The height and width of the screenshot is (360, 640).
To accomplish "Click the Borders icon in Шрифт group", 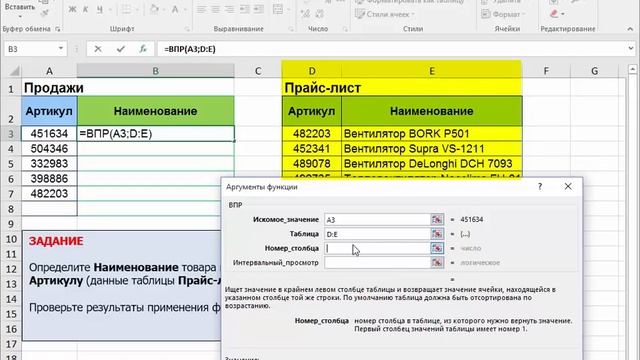I will (x=127, y=9).
